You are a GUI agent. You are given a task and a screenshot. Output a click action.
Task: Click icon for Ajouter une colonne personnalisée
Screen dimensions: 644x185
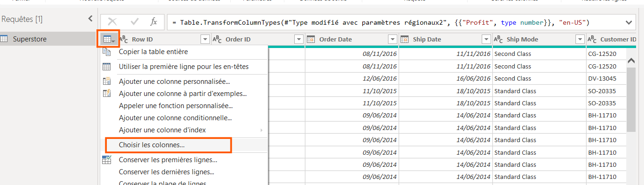click(107, 82)
